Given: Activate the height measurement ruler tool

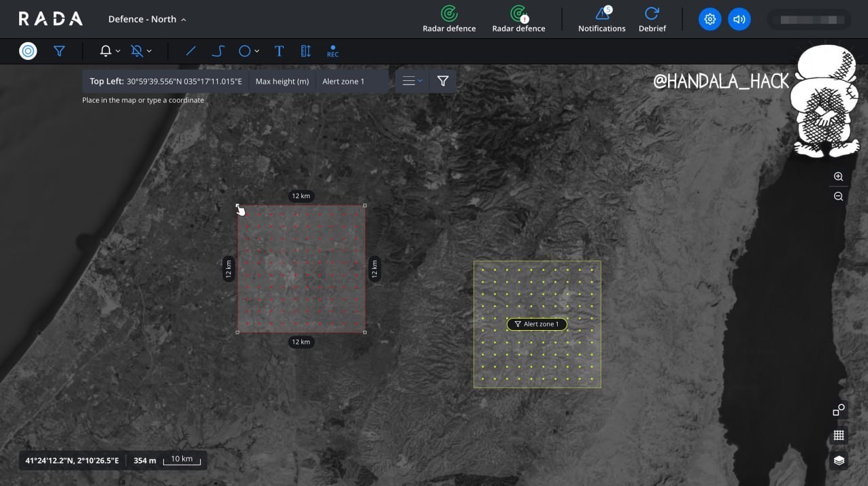Looking at the screenshot, I should tap(305, 51).
